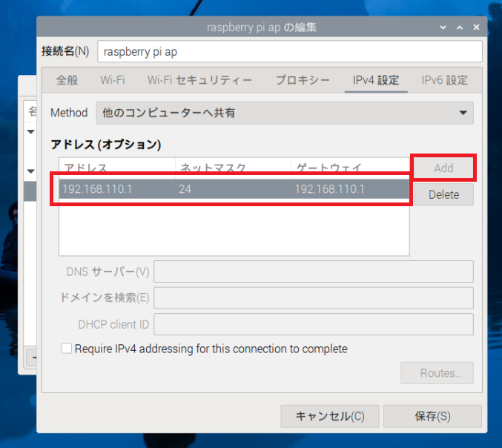Maximize the connection editor window
The height and width of the screenshot is (448, 502).
click(x=459, y=27)
